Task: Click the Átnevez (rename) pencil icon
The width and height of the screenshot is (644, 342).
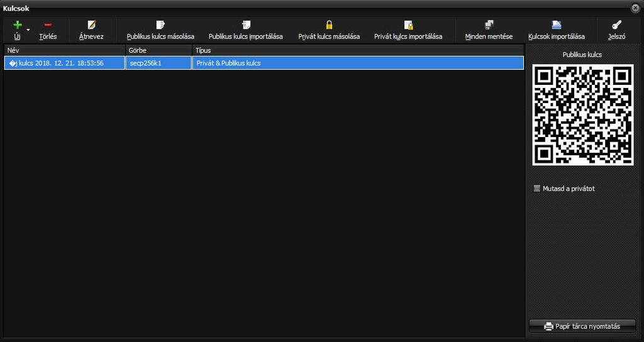Action: point(91,25)
